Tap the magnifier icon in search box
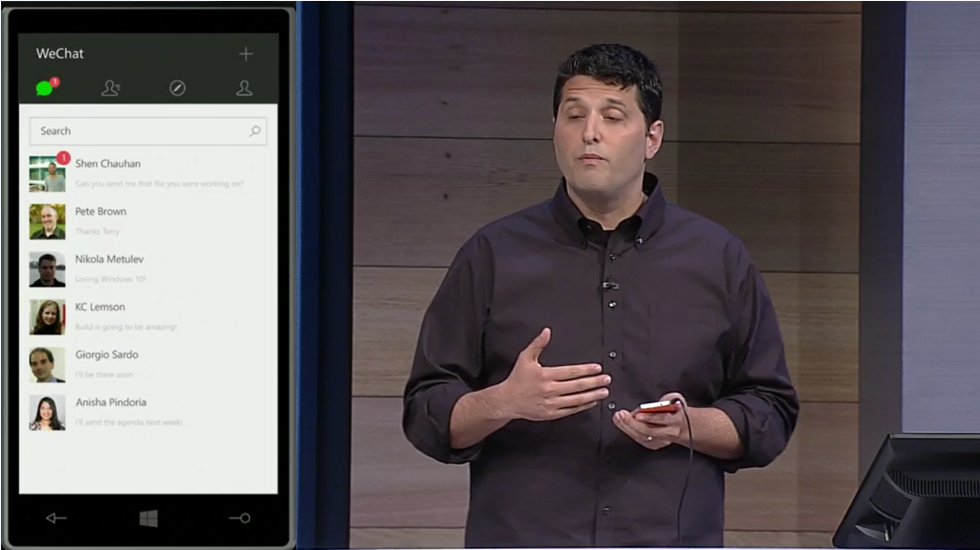 pos(255,131)
